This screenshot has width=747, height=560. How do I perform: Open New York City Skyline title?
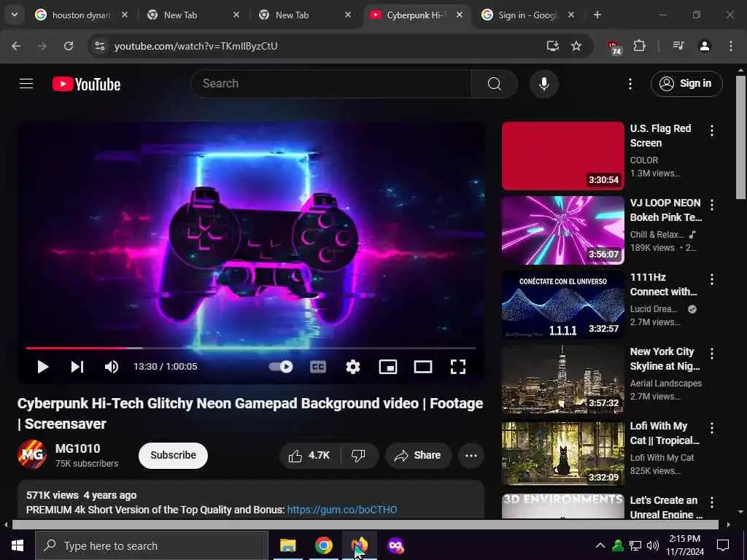665,359
